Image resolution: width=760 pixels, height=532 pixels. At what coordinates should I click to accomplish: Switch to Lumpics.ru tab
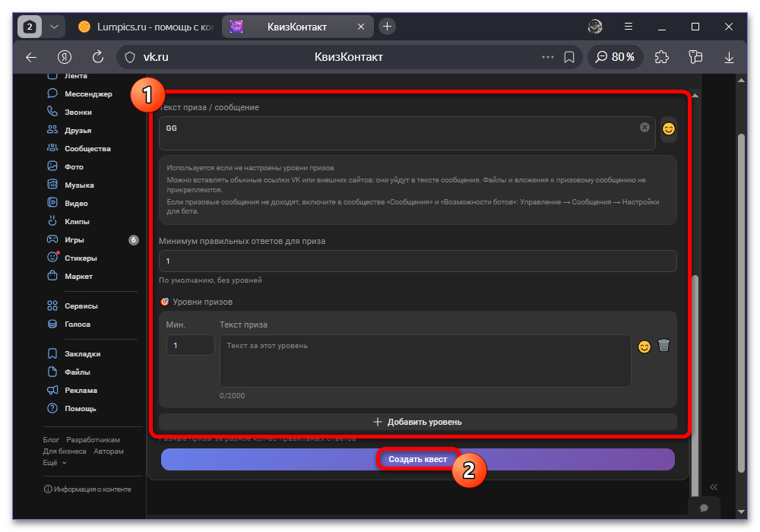[145, 27]
